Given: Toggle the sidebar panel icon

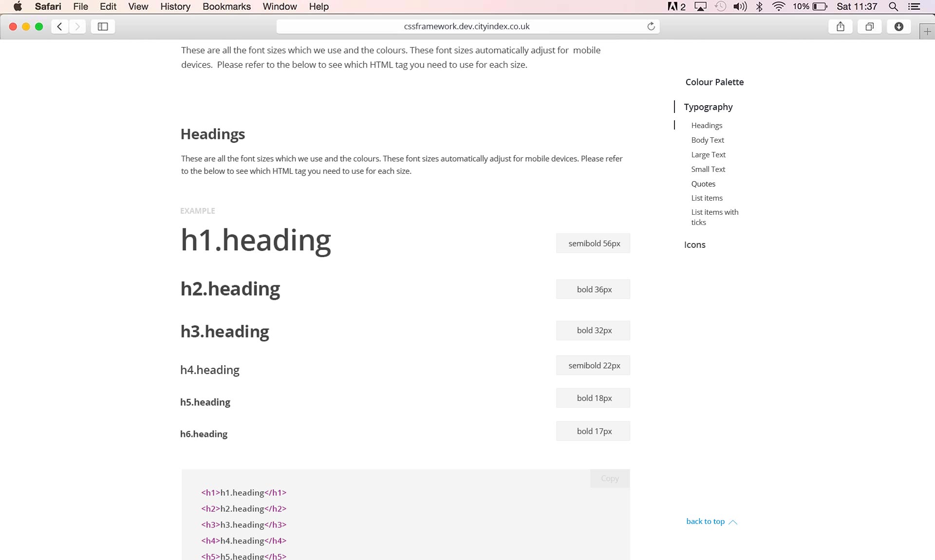Looking at the screenshot, I should (103, 26).
